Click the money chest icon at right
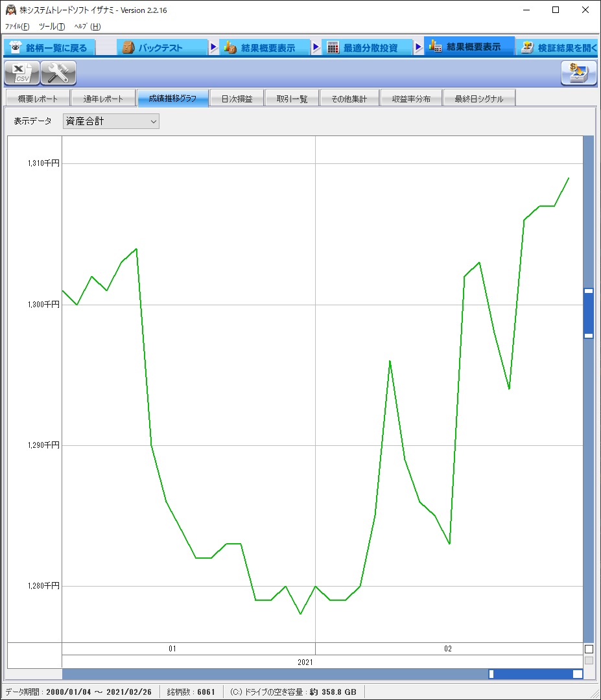 click(578, 73)
